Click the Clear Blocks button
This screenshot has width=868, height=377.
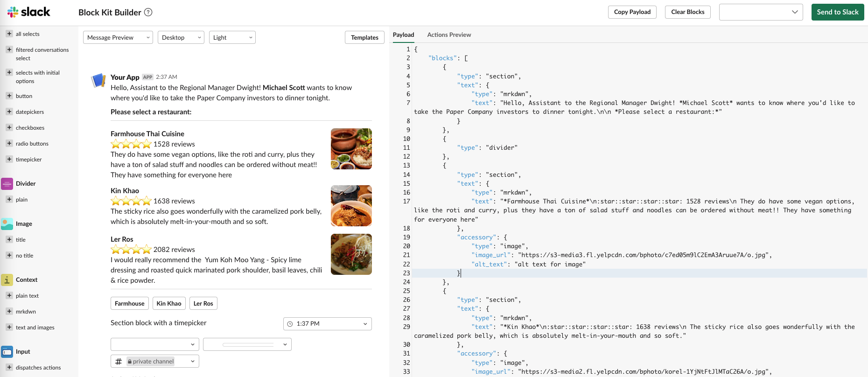pos(688,12)
